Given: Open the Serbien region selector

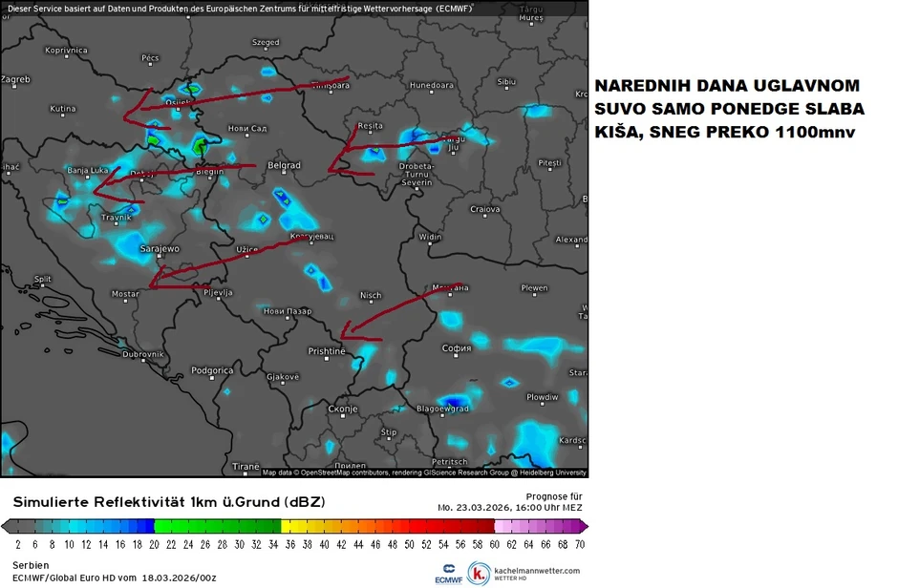Looking at the screenshot, I should tap(30, 565).
